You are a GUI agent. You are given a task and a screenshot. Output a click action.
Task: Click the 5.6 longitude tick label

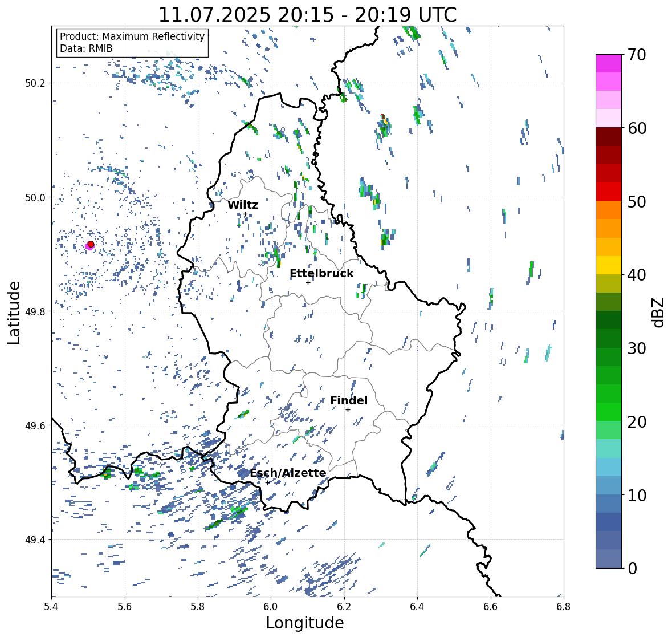pos(125,607)
